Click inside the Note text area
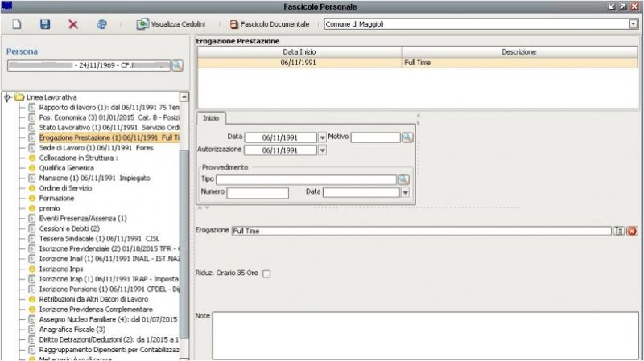The image size is (644, 361). click(x=423, y=334)
